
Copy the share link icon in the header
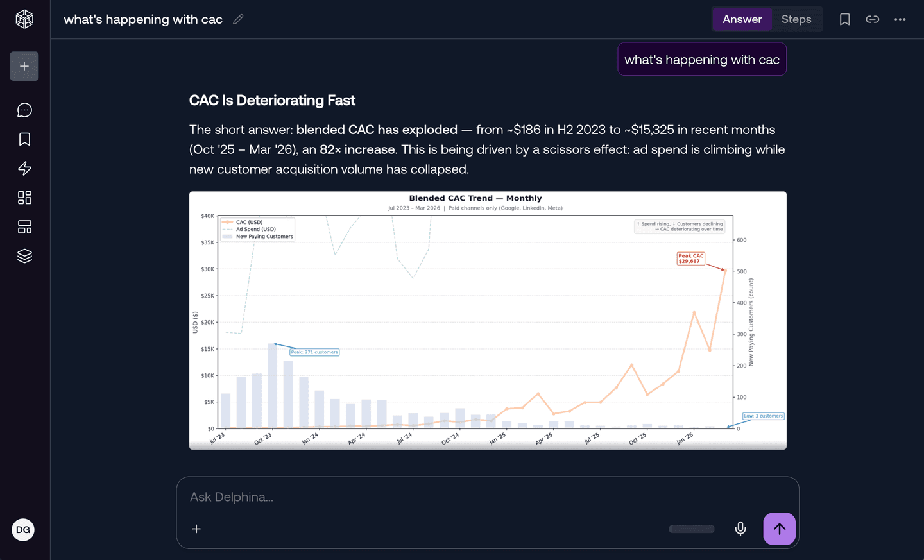[x=872, y=19]
